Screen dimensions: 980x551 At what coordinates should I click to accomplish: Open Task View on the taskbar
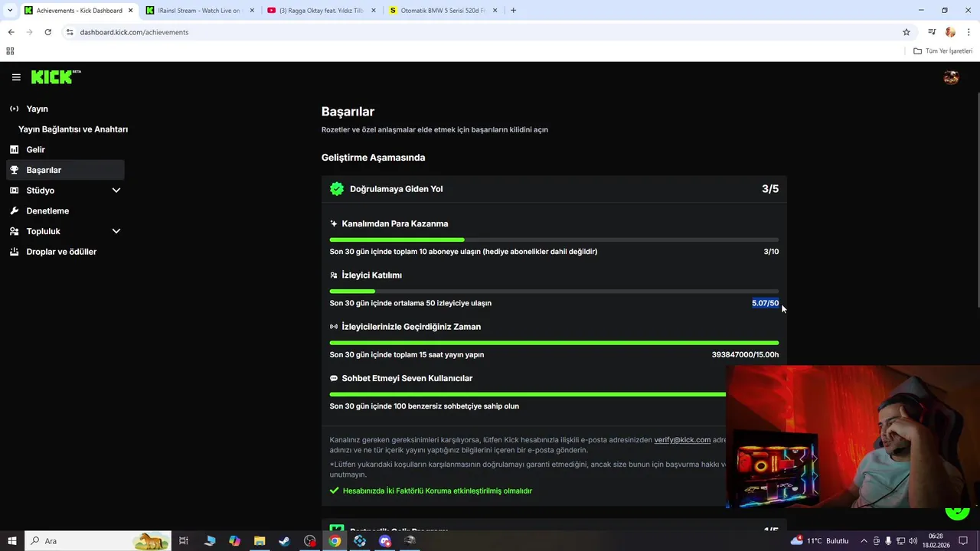[x=184, y=541]
